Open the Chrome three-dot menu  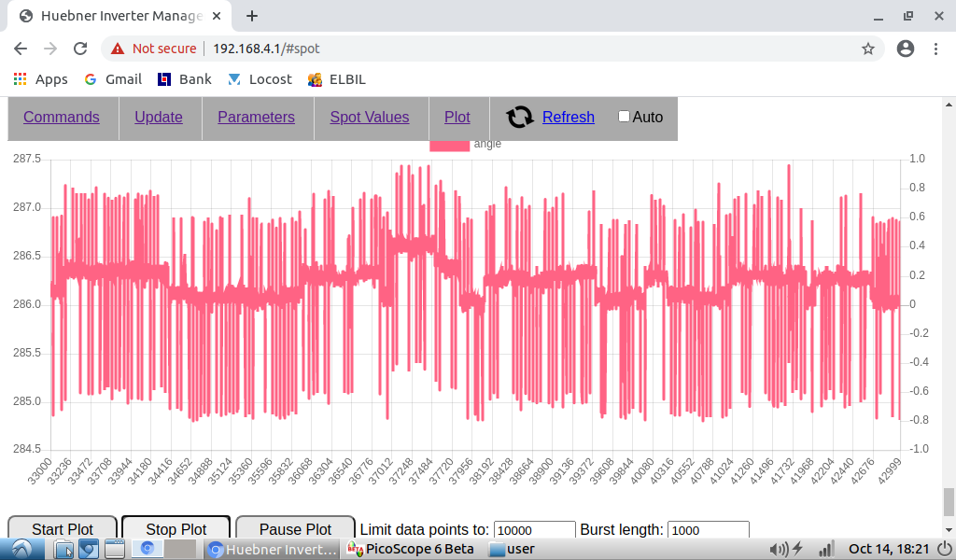pos(935,49)
